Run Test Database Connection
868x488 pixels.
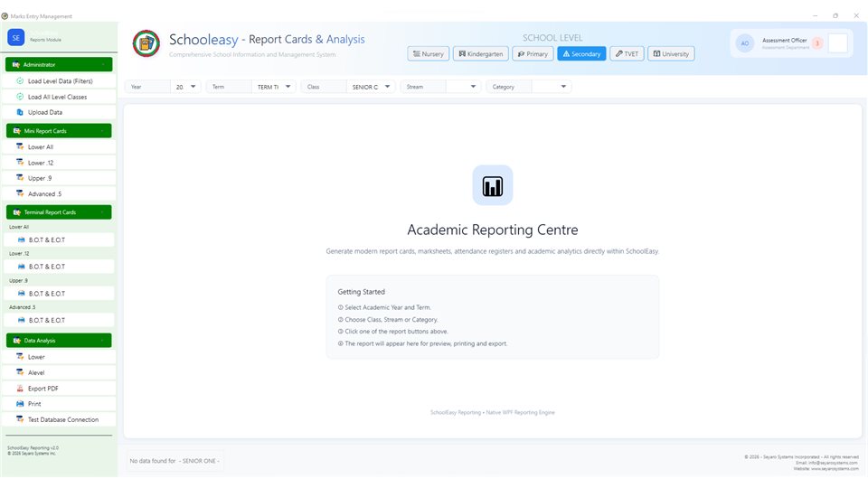59,419
